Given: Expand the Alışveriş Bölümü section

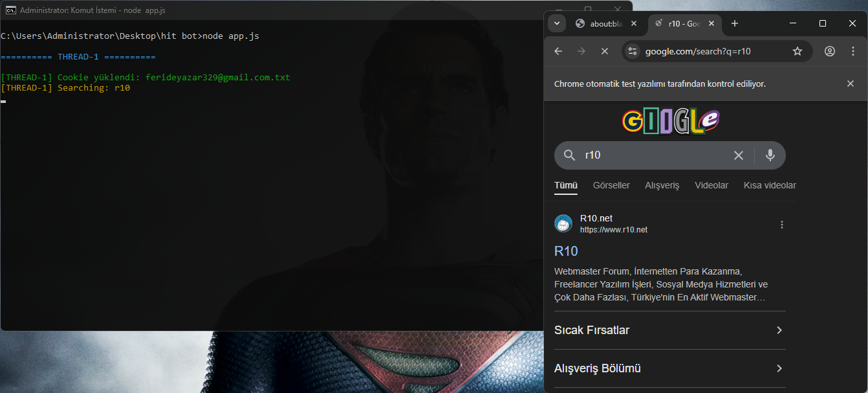Looking at the screenshot, I should coord(779,368).
